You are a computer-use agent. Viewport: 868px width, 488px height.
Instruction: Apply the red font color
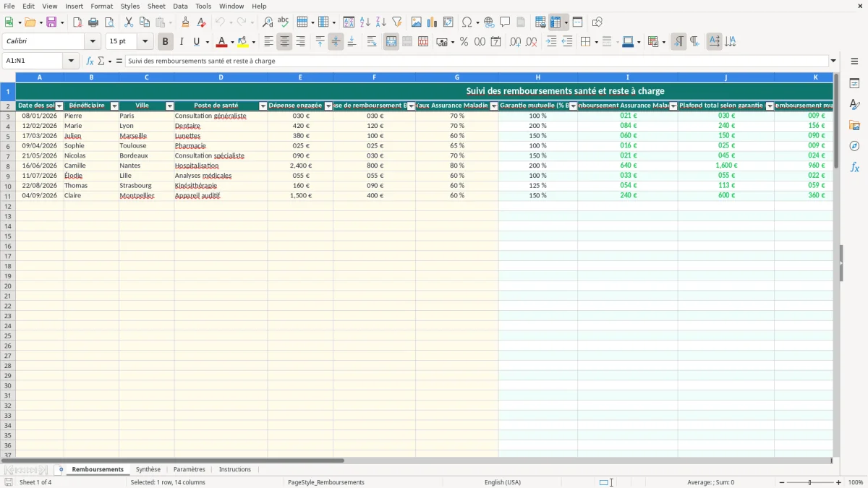click(222, 42)
